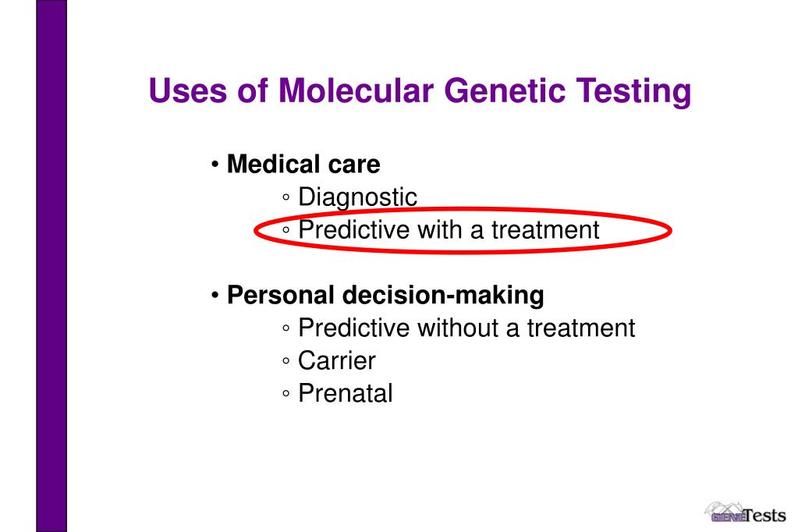
Task: Click the Carrier list item
Action: [x=336, y=361]
